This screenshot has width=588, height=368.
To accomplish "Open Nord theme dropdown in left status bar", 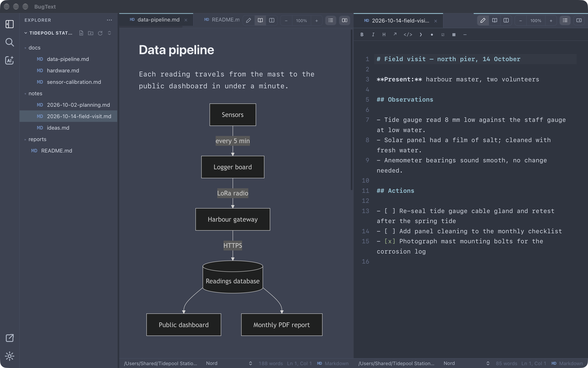I will (229, 363).
